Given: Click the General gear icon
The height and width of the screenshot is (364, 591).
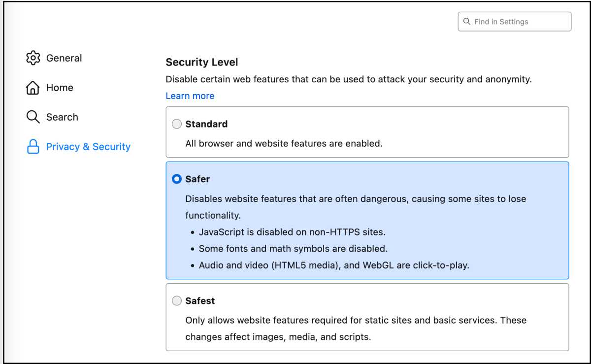Looking at the screenshot, I should [x=33, y=58].
